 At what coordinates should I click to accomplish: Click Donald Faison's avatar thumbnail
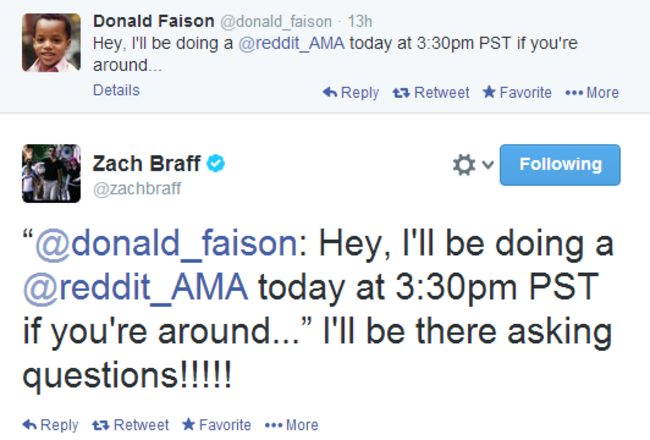pos(51,42)
